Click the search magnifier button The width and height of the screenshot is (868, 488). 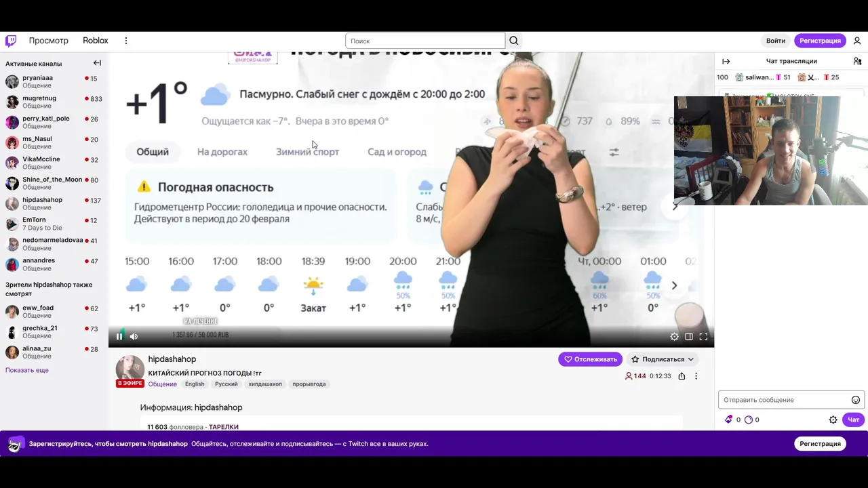[514, 41]
